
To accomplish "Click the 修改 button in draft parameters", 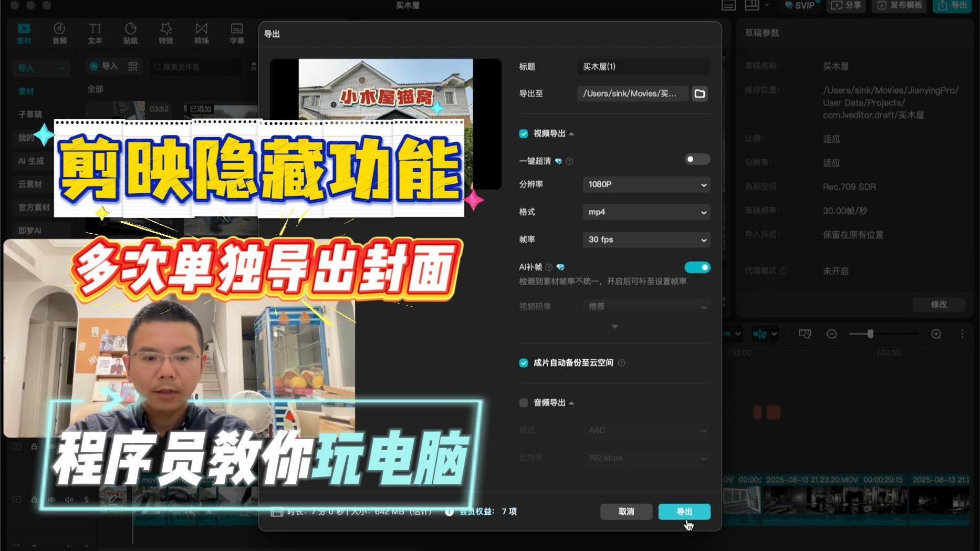I will (939, 305).
